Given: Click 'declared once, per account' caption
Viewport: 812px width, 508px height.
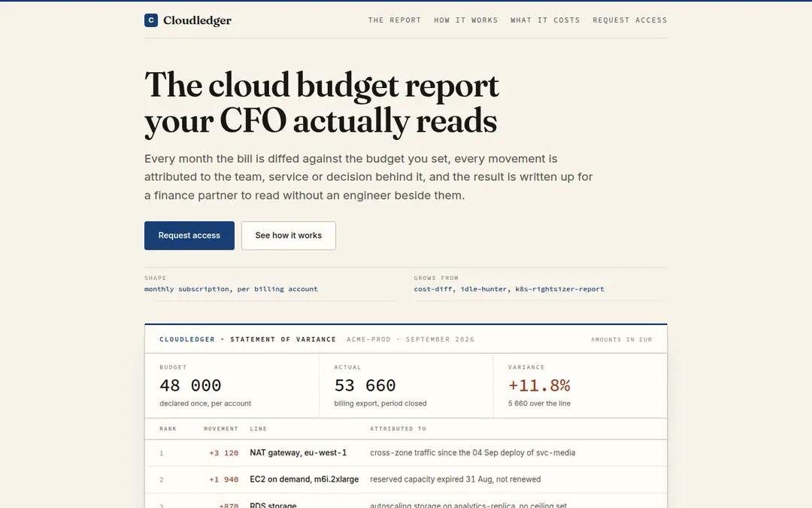Looking at the screenshot, I should 205,403.
